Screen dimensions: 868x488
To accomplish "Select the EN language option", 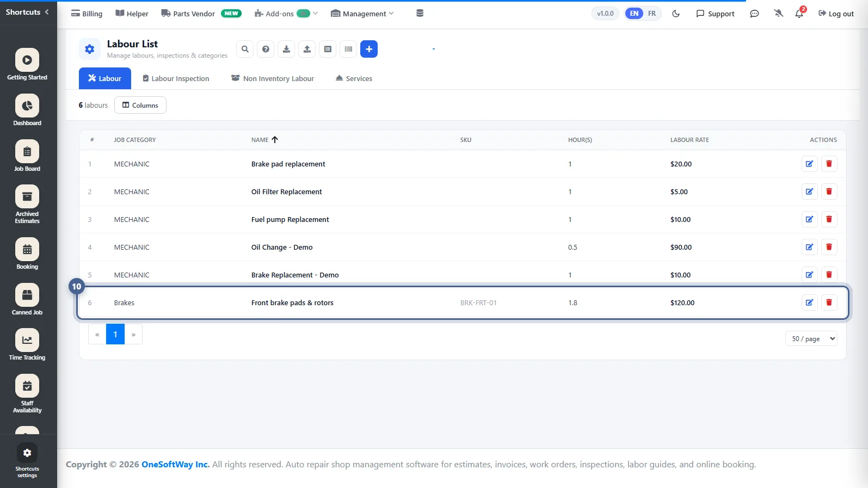I will pyautogui.click(x=634, y=14).
